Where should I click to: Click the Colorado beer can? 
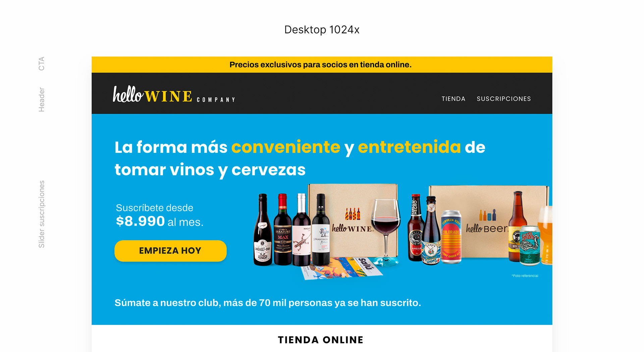pos(451,236)
